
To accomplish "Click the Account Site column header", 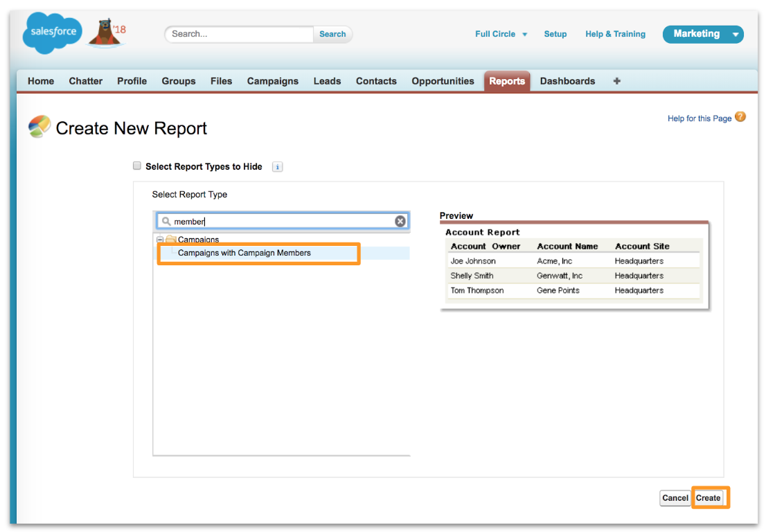I will click(x=642, y=246).
